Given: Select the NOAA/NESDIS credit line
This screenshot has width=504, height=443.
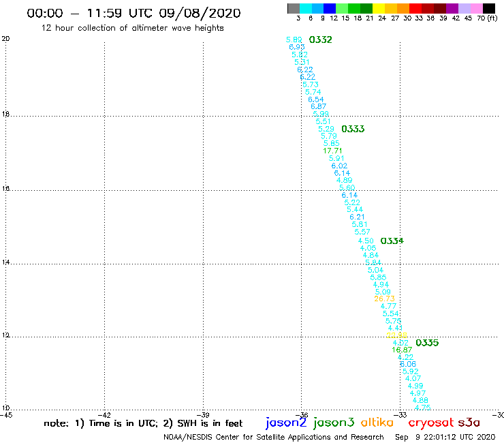Looking at the screenshot, I should [274, 438].
